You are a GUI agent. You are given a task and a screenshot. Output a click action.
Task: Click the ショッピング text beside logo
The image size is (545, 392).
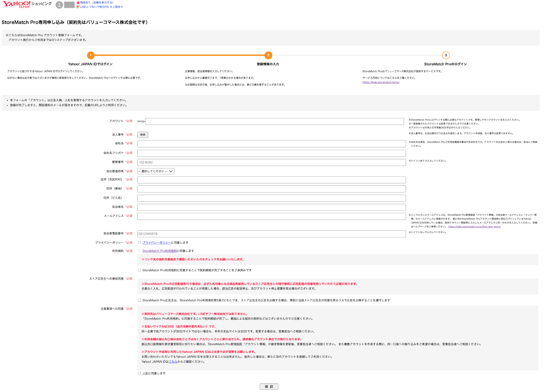(42, 3)
